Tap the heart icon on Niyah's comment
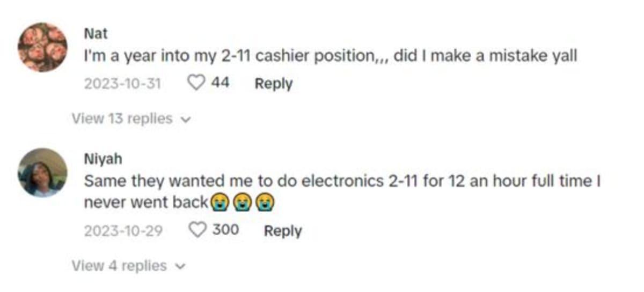The height and width of the screenshot is (292, 644). point(199,230)
